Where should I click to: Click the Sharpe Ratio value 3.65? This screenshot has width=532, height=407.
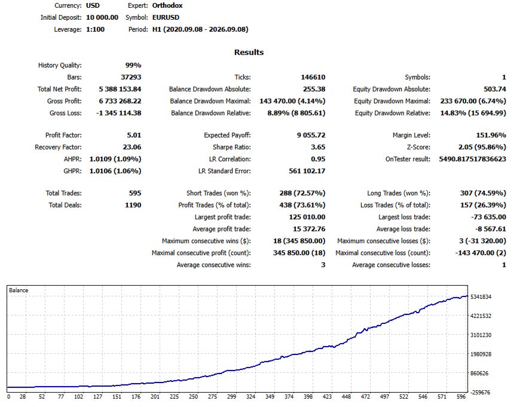pyautogui.click(x=318, y=147)
